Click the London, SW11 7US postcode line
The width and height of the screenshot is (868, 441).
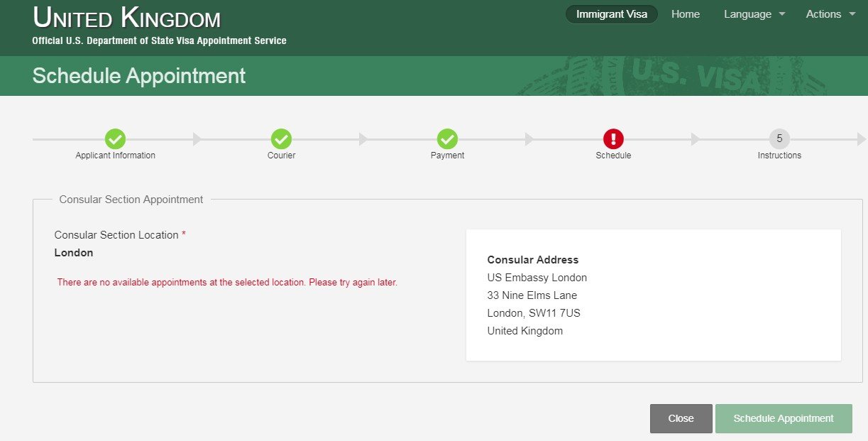pyautogui.click(x=534, y=313)
